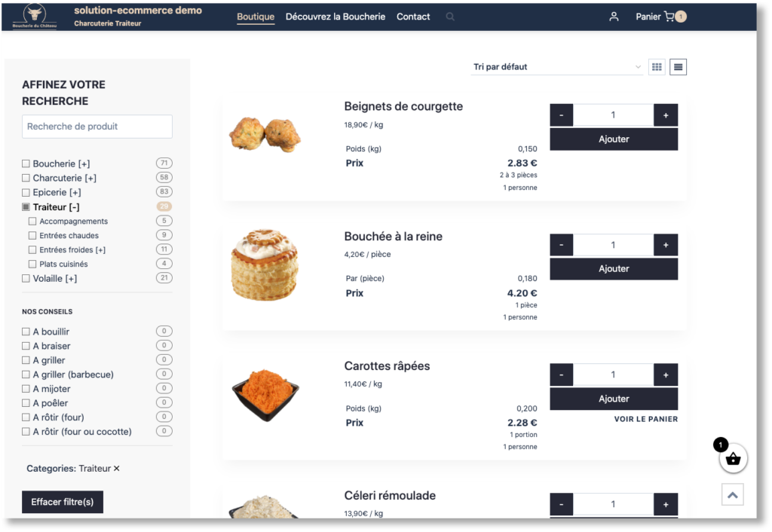Check the Boucherie category checkbox
The height and width of the screenshot is (532, 772).
point(26,164)
